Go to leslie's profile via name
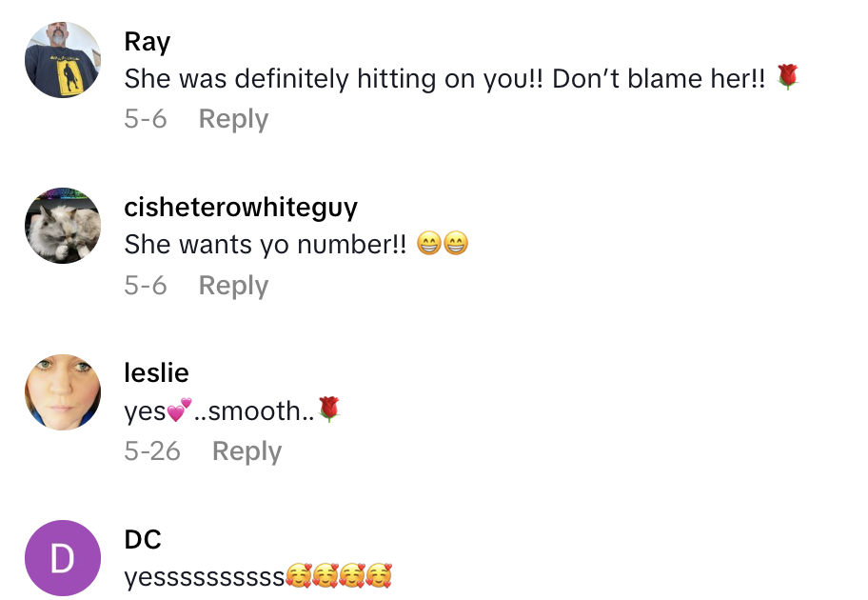Image resolution: width=868 pixels, height=600 pixels. pyautogui.click(x=157, y=373)
